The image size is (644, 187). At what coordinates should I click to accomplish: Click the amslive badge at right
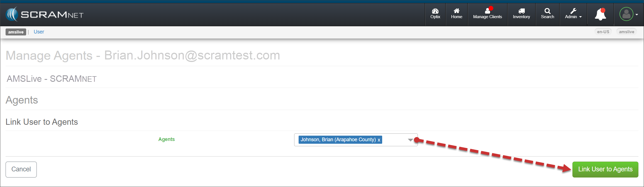(x=626, y=32)
